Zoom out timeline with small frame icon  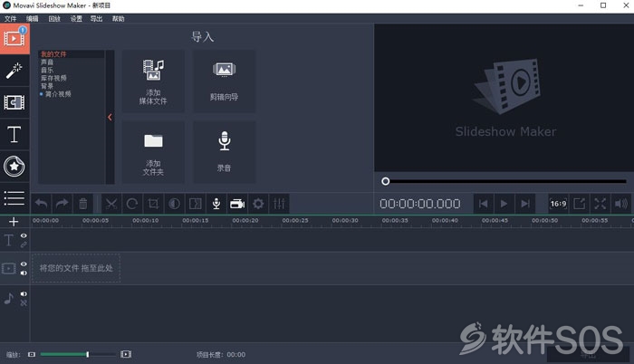point(32,355)
